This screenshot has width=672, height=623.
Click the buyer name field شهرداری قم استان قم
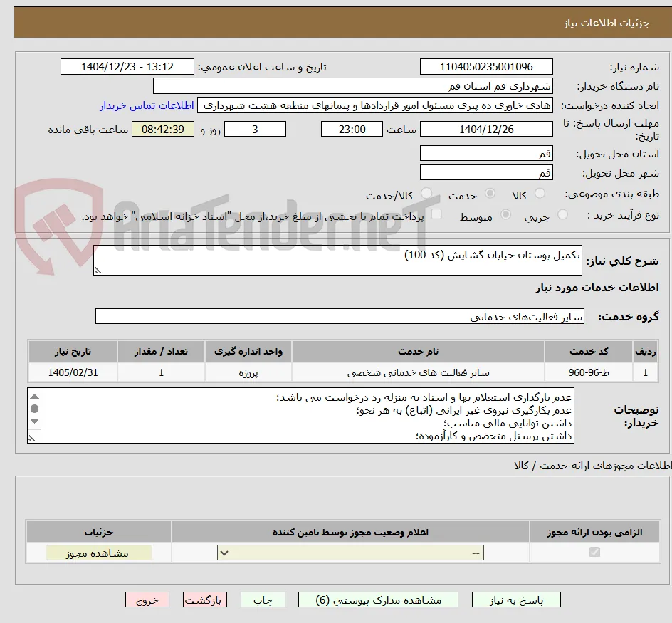tap(352, 86)
